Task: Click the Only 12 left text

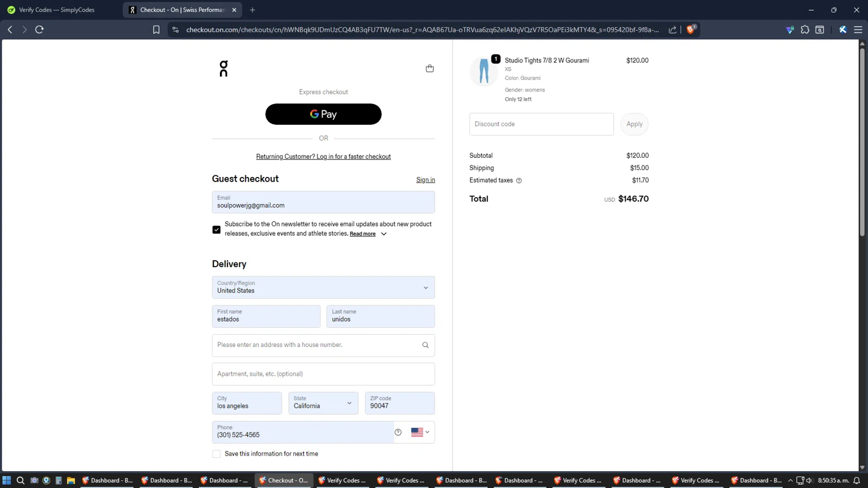Action: point(518,99)
